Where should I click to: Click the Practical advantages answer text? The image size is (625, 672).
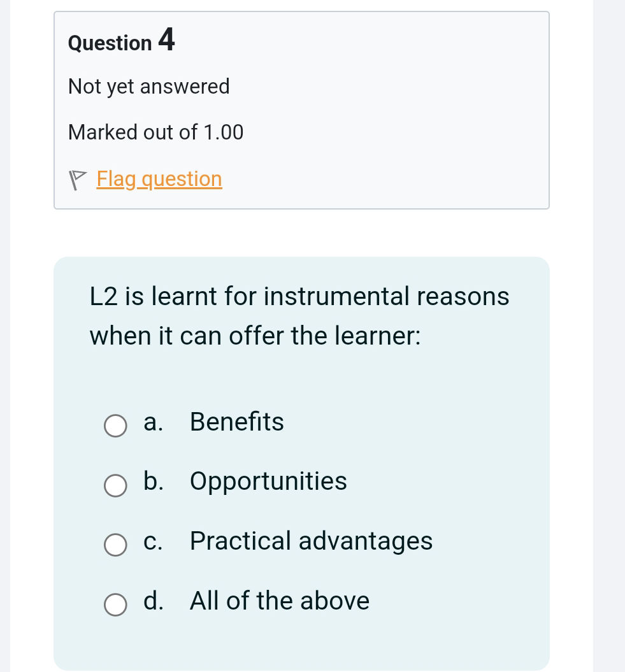311,541
